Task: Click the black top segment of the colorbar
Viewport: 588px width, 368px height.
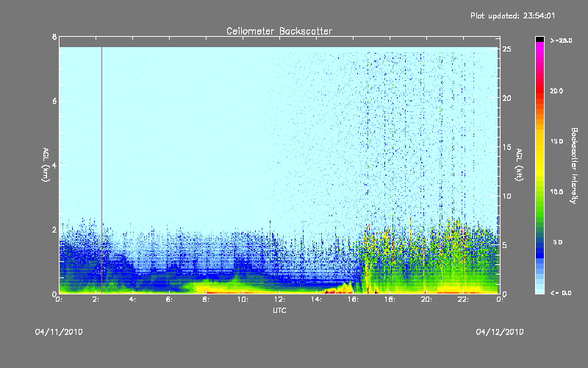Action: 539,39
